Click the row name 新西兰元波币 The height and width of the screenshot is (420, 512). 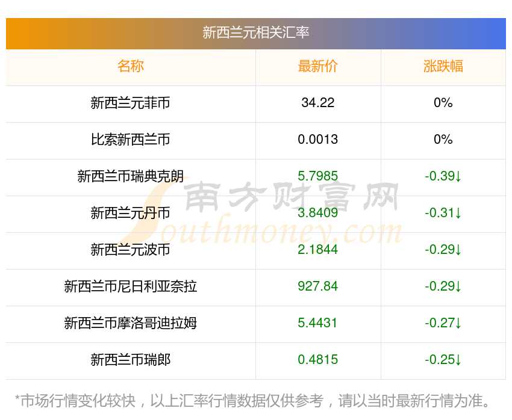pos(130,250)
